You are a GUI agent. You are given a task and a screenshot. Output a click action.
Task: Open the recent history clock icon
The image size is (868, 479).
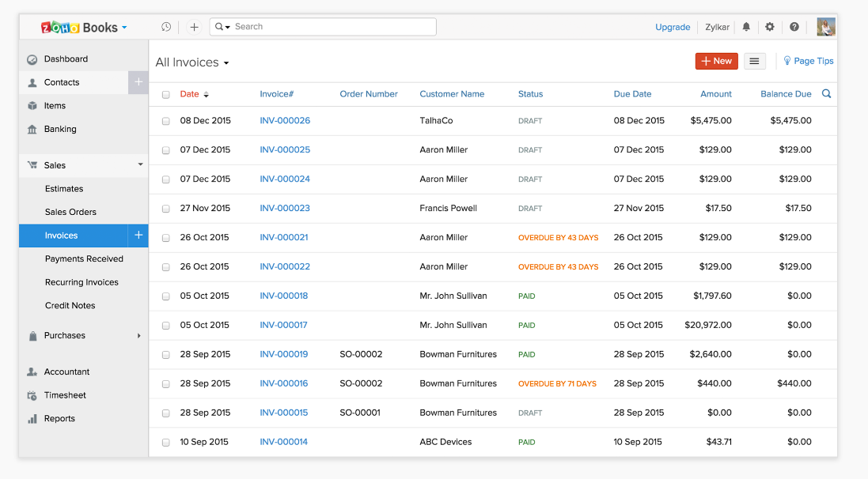coord(166,27)
